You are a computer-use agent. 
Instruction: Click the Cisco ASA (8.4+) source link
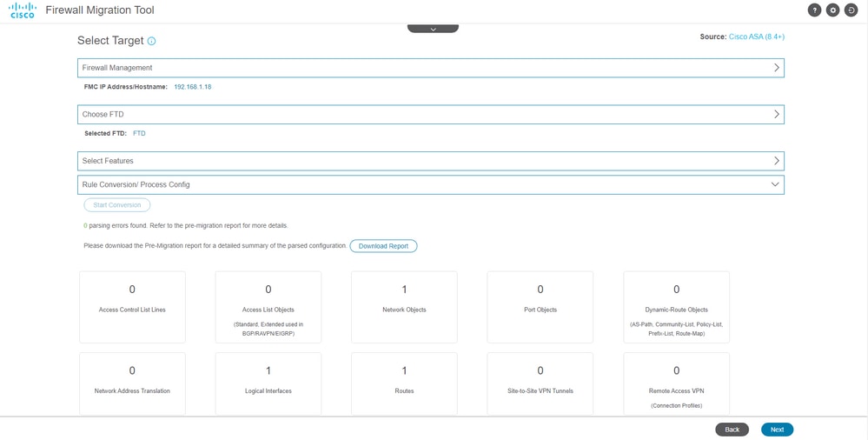point(757,37)
